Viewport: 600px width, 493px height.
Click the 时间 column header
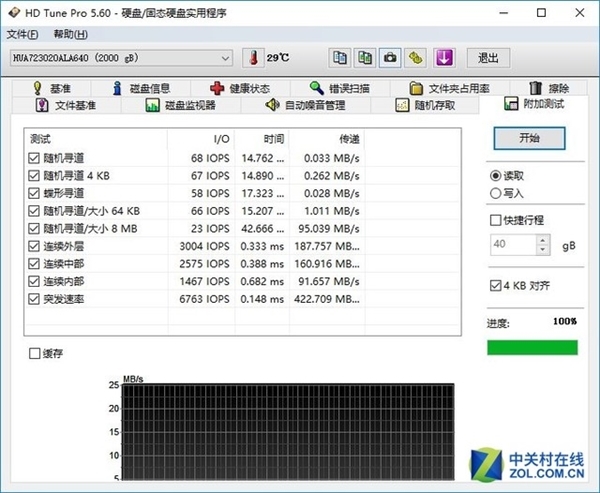(x=262, y=139)
